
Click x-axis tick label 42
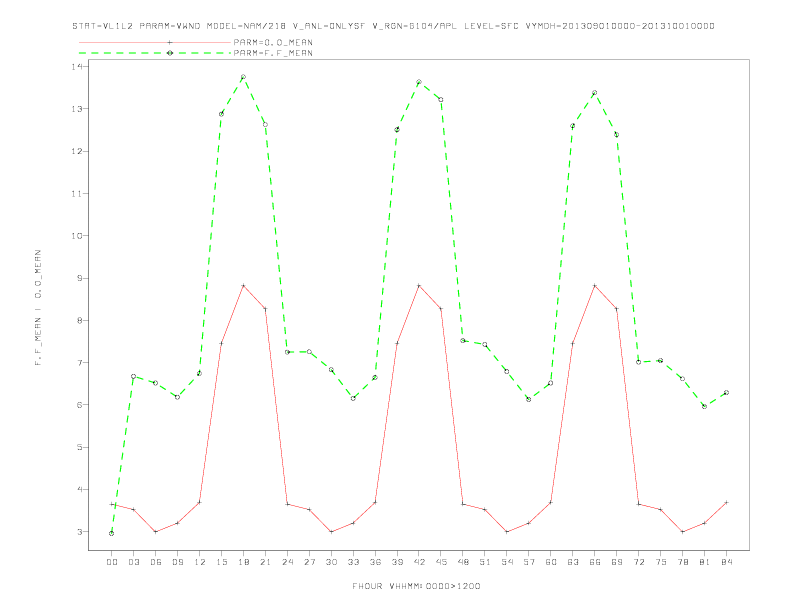[x=419, y=562]
